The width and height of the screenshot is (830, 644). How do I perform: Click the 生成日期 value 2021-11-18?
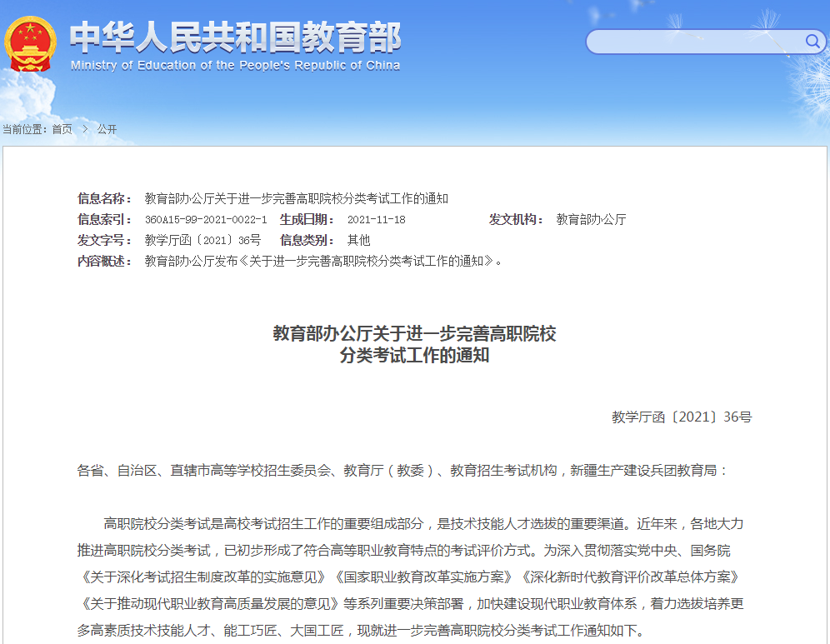(376, 220)
